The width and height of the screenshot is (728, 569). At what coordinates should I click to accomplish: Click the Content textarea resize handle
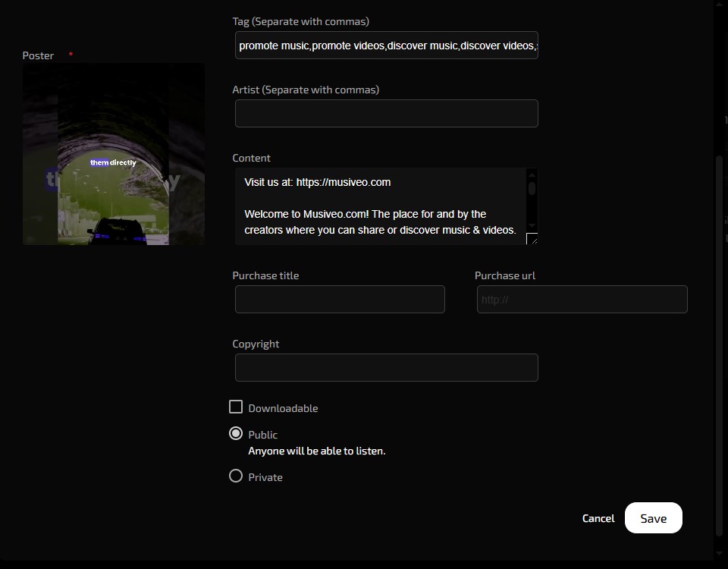532,239
